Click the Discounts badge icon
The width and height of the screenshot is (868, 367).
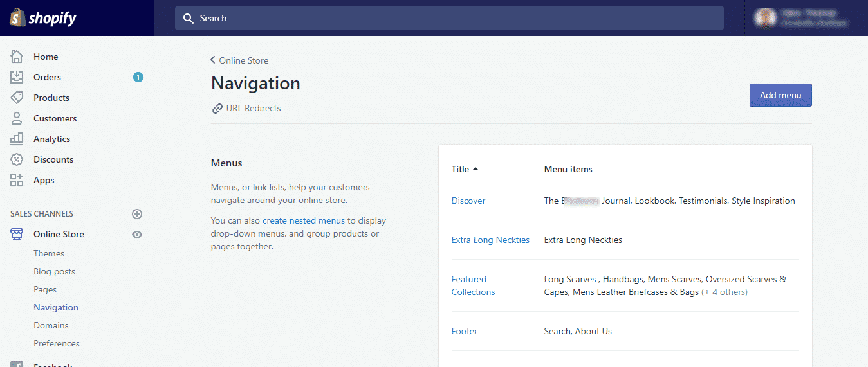pyautogui.click(x=17, y=159)
